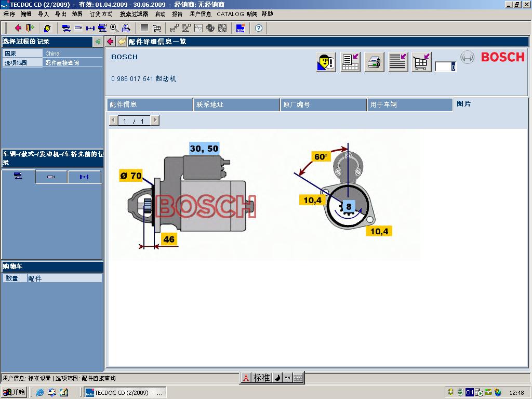This screenshot has height=399, width=532.
Task: Click the user note icon beside BOSCH
Action: coord(326,62)
